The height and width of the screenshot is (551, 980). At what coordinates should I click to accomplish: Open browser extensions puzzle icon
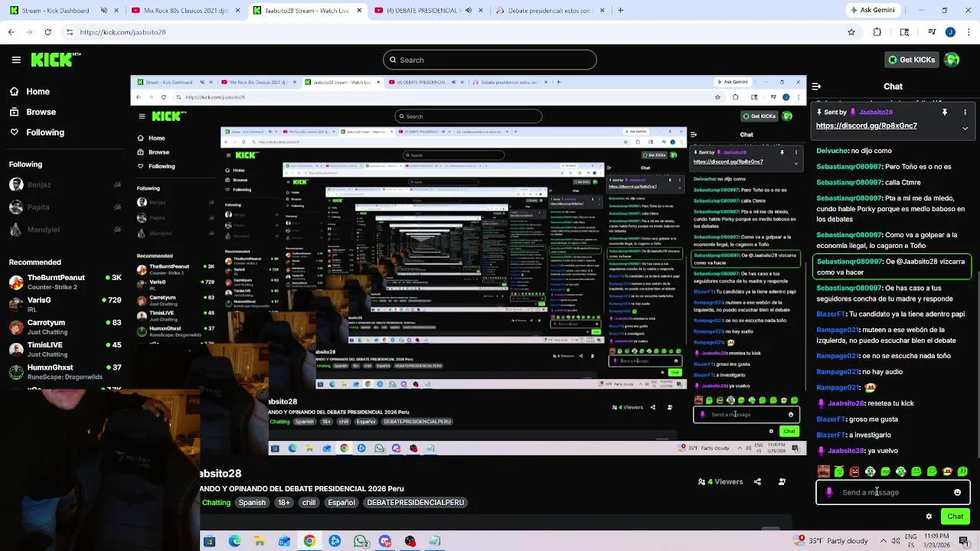tap(877, 32)
